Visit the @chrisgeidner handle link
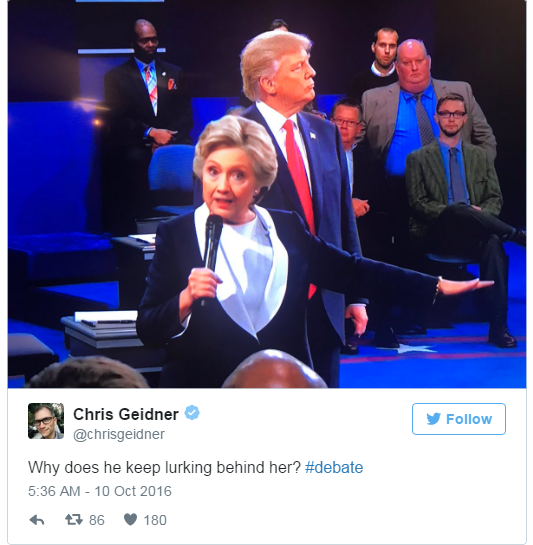The height and width of the screenshot is (545, 533). 119,434
